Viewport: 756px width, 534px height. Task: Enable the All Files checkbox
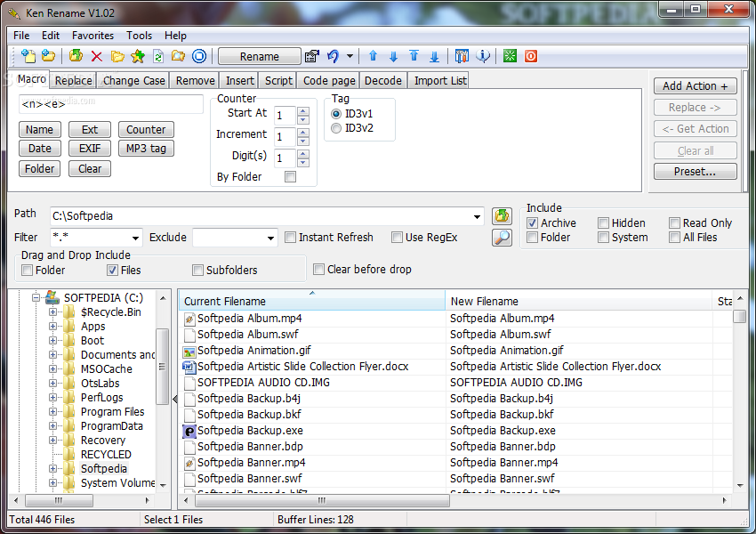[x=674, y=238]
